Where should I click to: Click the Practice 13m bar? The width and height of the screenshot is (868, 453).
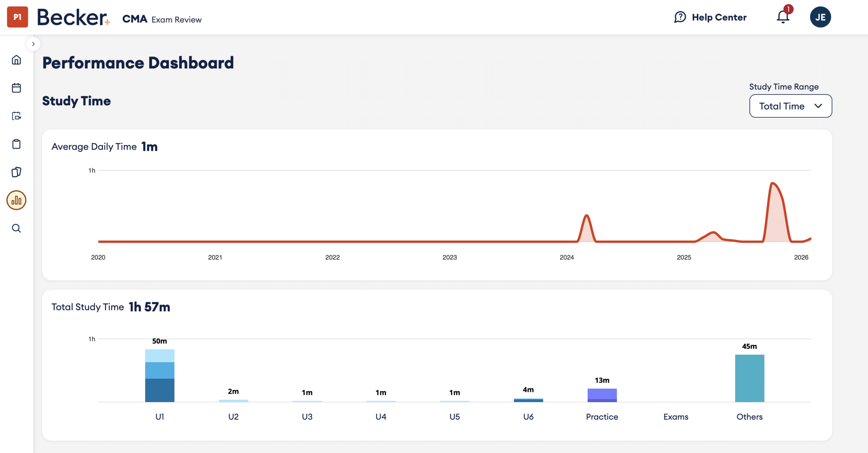(x=602, y=395)
